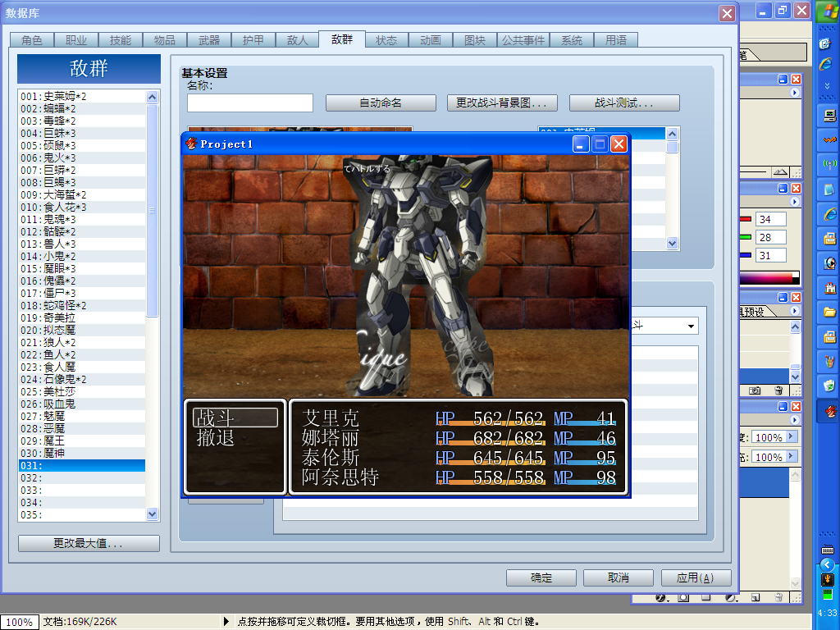
Task: Click the taskbar's show hidden icons arrow
Action: tap(827, 564)
